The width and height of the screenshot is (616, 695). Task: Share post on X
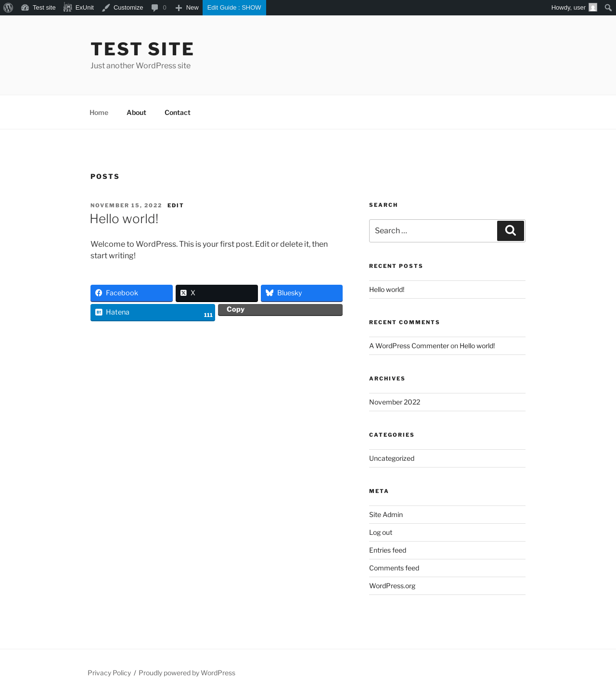217,293
